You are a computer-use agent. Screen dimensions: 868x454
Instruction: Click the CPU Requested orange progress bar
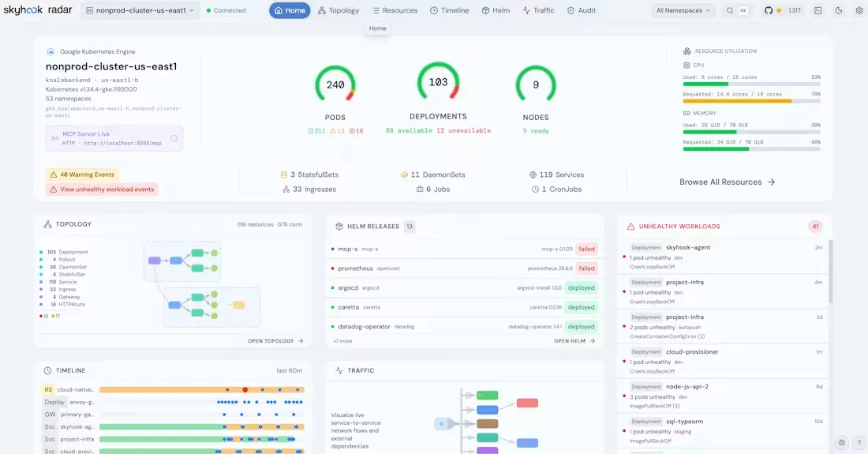tap(751, 101)
